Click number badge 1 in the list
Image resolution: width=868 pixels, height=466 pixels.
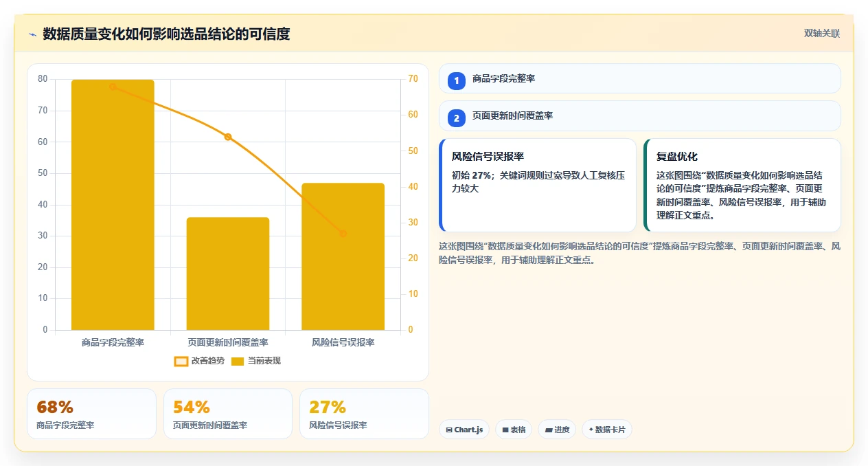[x=456, y=80]
